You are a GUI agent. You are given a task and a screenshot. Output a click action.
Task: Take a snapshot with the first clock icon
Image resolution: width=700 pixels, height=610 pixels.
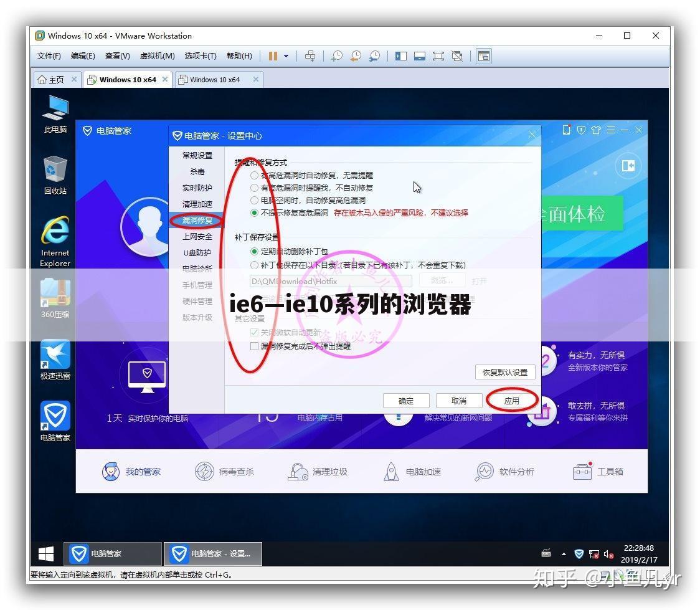pyautogui.click(x=337, y=56)
